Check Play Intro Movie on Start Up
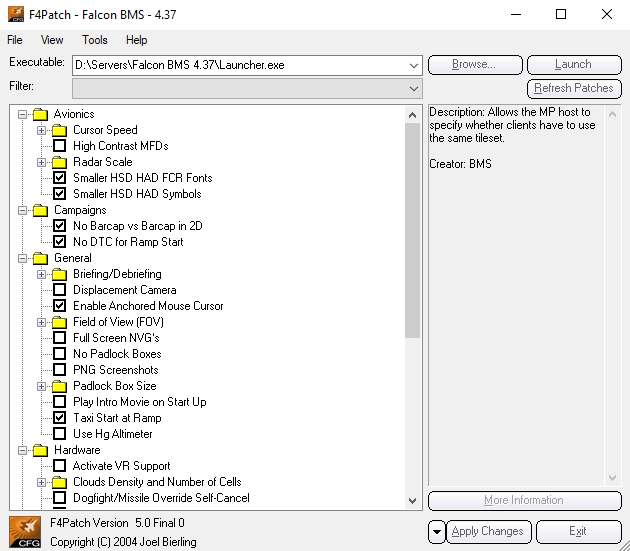630x551 pixels. [x=59, y=402]
